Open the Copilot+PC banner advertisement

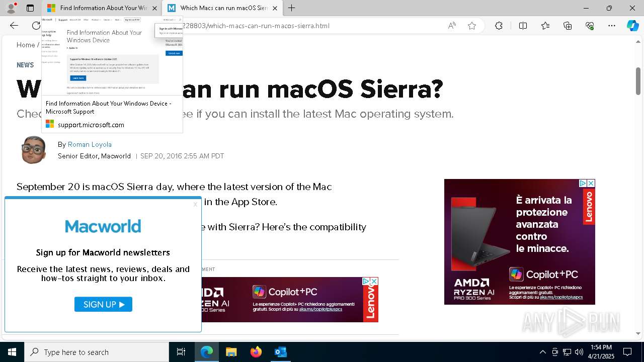pos(290,300)
